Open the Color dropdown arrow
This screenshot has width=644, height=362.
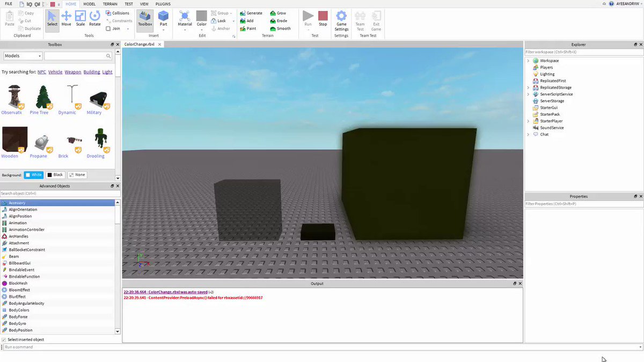[201, 29]
